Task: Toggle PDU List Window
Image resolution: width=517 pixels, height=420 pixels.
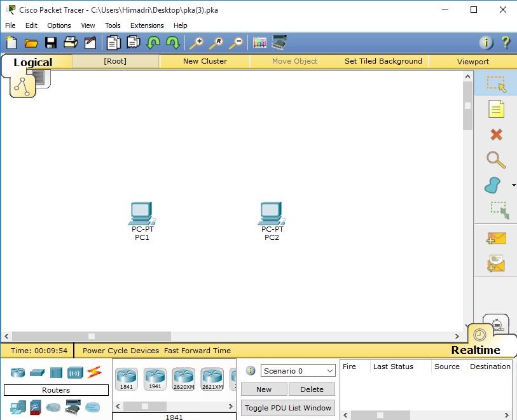Action: tap(287, 408)
